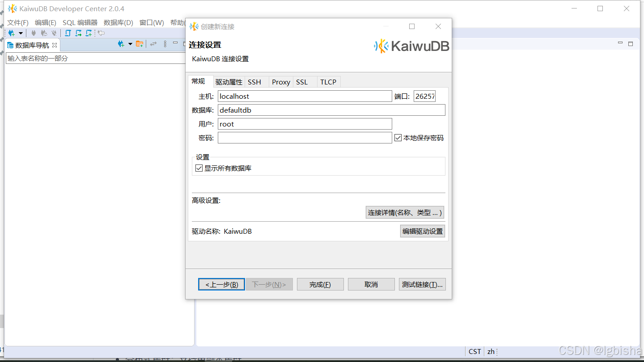Click the 测试链接(T)... button
Viewport: 644px width, 362px height.
(x=422, y=284)
